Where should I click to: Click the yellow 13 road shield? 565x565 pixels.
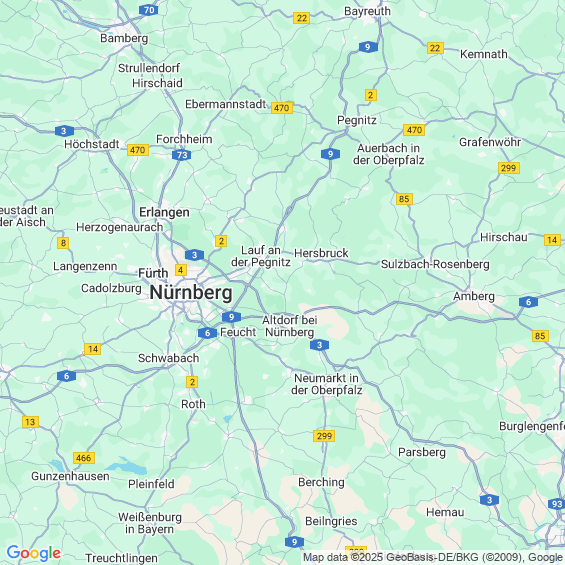tap(30, 422)
